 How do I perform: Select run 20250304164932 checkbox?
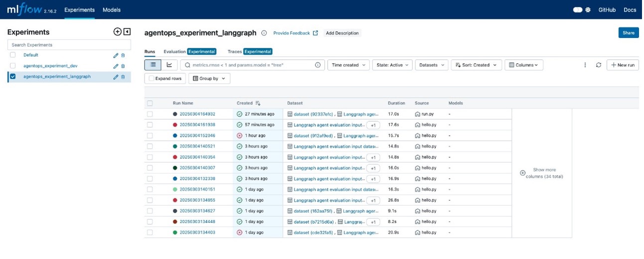click(x=150, y=114)
